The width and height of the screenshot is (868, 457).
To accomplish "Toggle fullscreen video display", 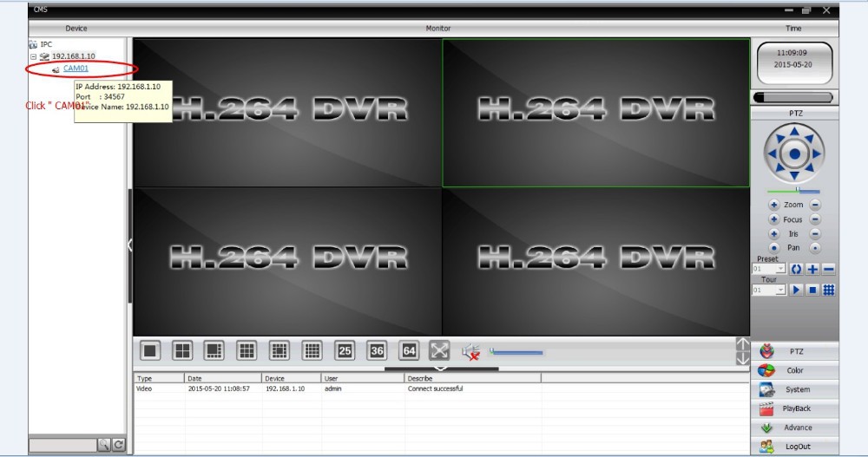I will click(x=439, y=350).
